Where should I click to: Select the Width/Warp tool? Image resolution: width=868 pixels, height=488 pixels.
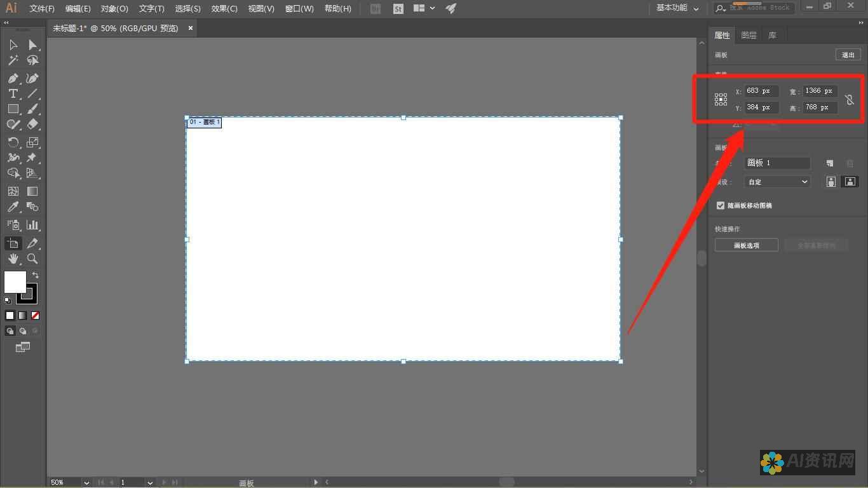(13, 158)
